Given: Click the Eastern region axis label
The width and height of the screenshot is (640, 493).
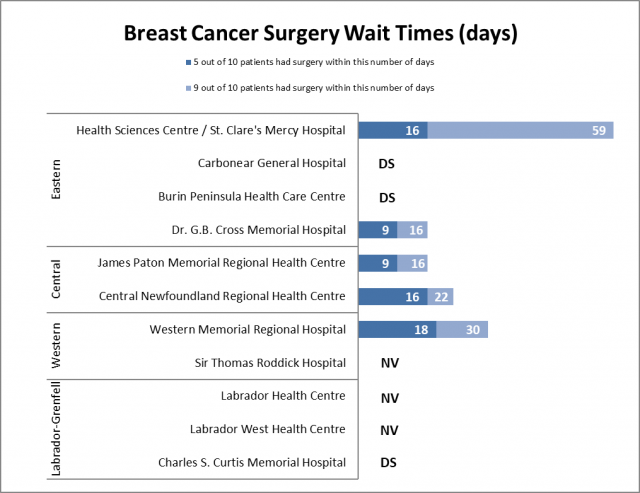Looking at the screenshot, I should pyautogui.click(x=57, y=179).
